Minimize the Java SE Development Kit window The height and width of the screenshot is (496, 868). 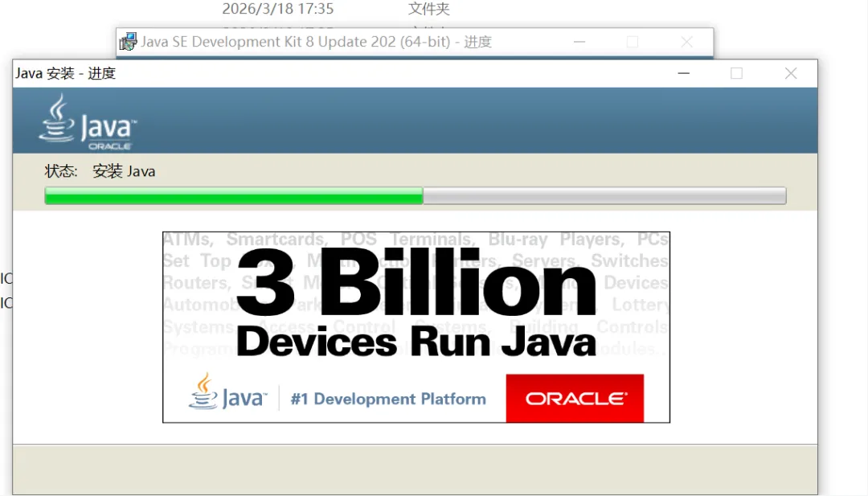pyautogui.click(x=579, y=42)
